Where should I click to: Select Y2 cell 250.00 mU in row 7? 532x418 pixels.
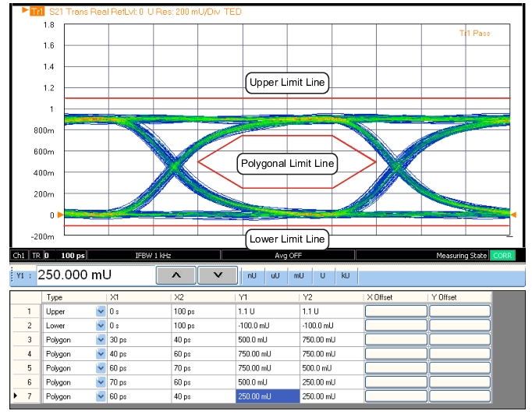tap(332, 396)
